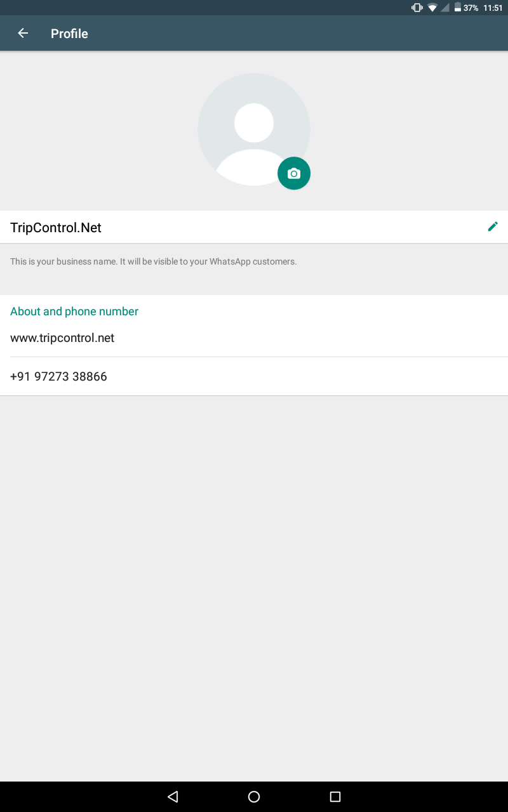Image resolution: width=508 pixels, height=812 pixels.
Task: Tap the back arrow in header
Action: tap(23, 33)
